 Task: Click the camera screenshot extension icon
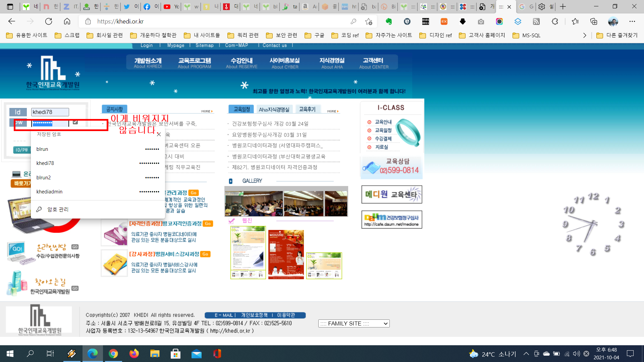(481, 21)
